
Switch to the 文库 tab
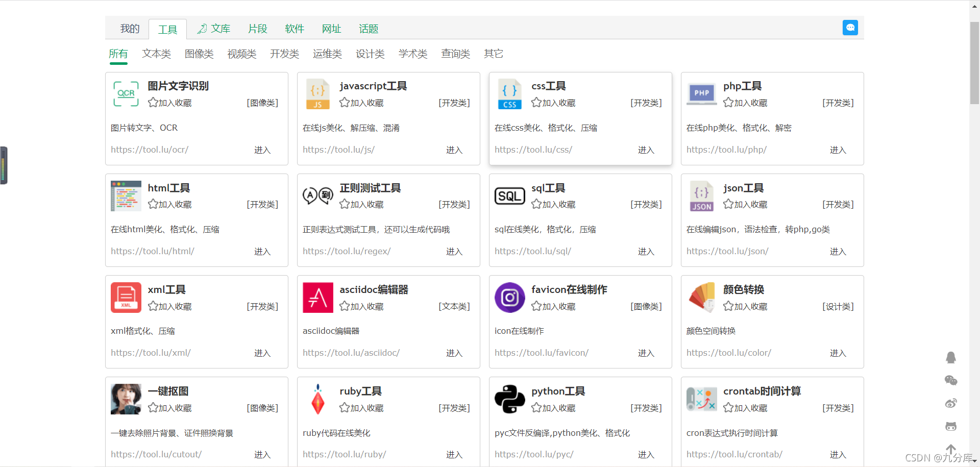pyautogui.click(x=214, y=29)
